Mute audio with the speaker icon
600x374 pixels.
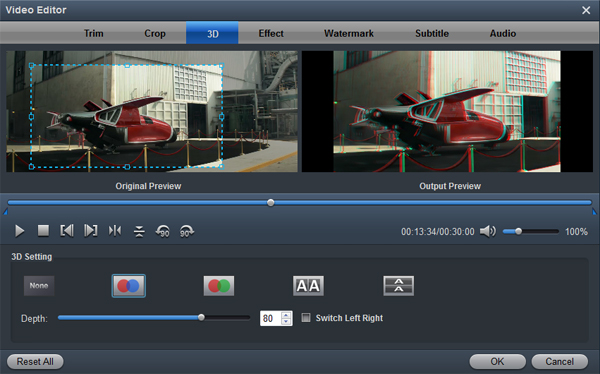pos(488,231)
